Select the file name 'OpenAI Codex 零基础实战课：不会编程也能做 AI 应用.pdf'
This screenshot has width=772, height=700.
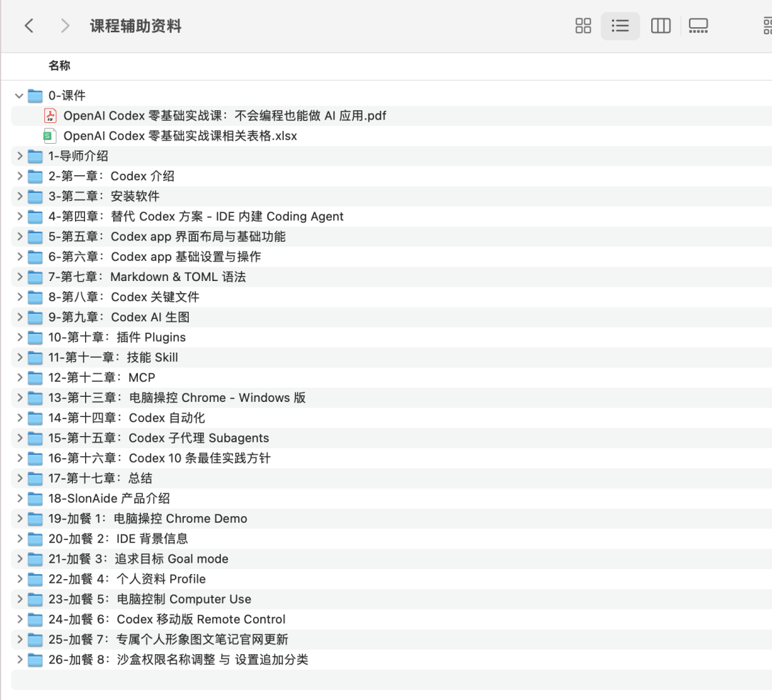click(224, 116)
